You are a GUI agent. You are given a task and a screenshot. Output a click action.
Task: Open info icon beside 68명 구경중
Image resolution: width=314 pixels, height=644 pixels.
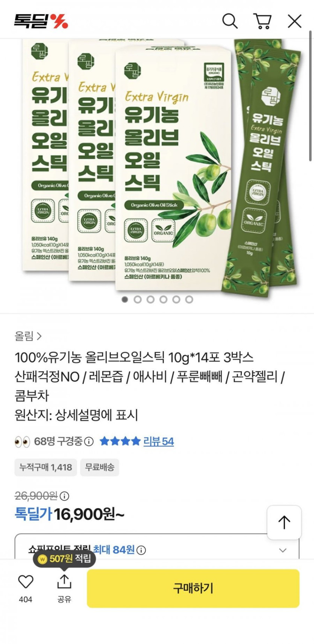click(x=89, y=441)
